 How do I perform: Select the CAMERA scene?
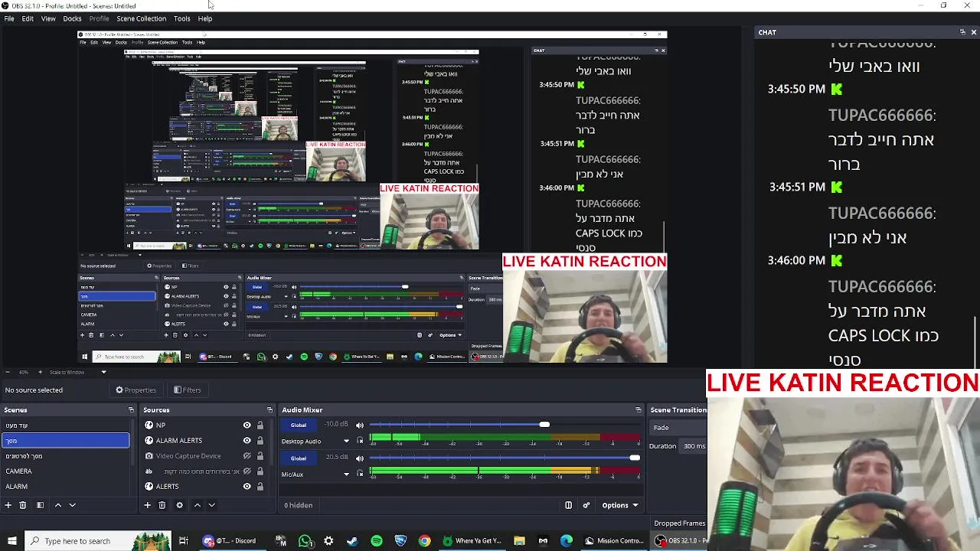(x=65, y=471)
